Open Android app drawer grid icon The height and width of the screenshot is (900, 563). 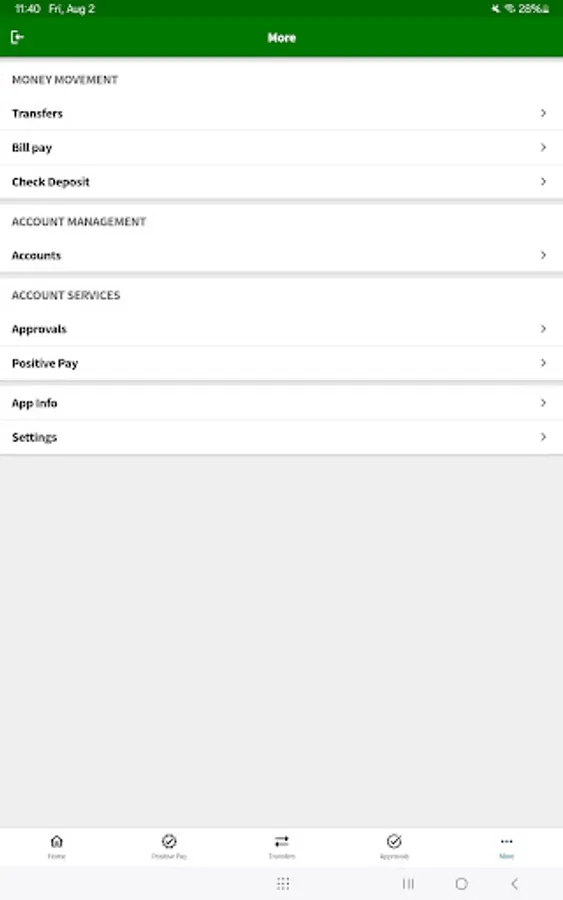283,883
